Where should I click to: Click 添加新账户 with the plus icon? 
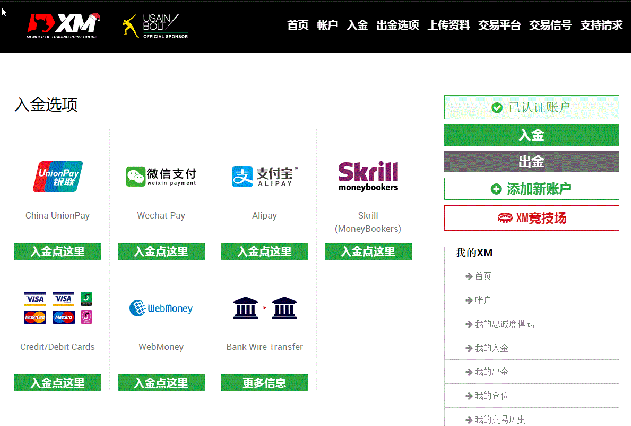[531, 189]
